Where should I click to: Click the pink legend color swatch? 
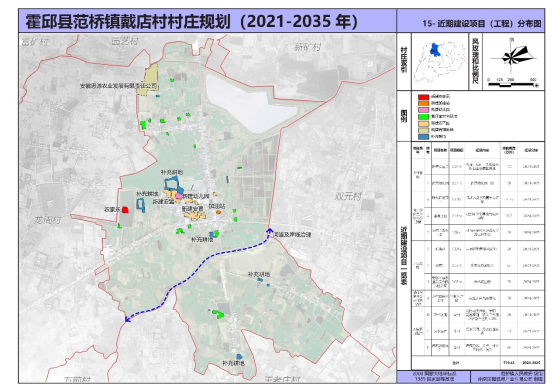(423, 110)
